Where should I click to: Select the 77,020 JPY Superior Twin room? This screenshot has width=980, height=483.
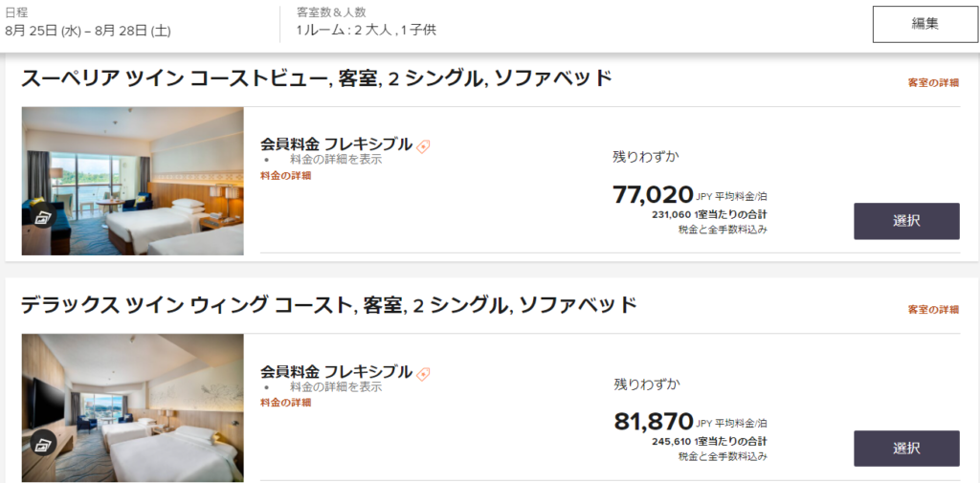pyautogui.click(x=906, y=221)
